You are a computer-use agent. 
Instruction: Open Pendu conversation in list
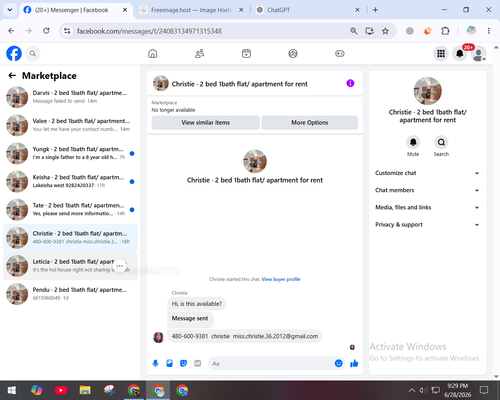point(70,294)
